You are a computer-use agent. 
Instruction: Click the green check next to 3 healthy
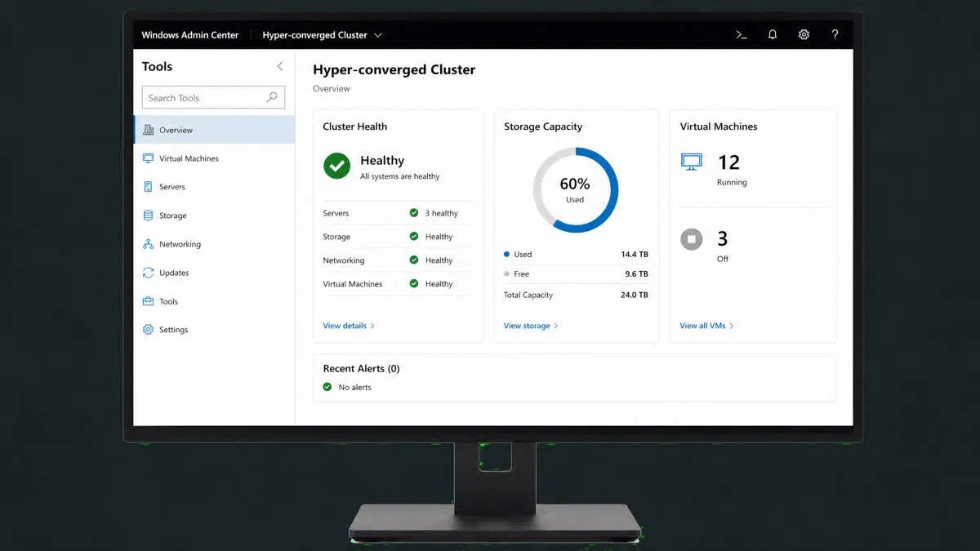pos(414,213)
